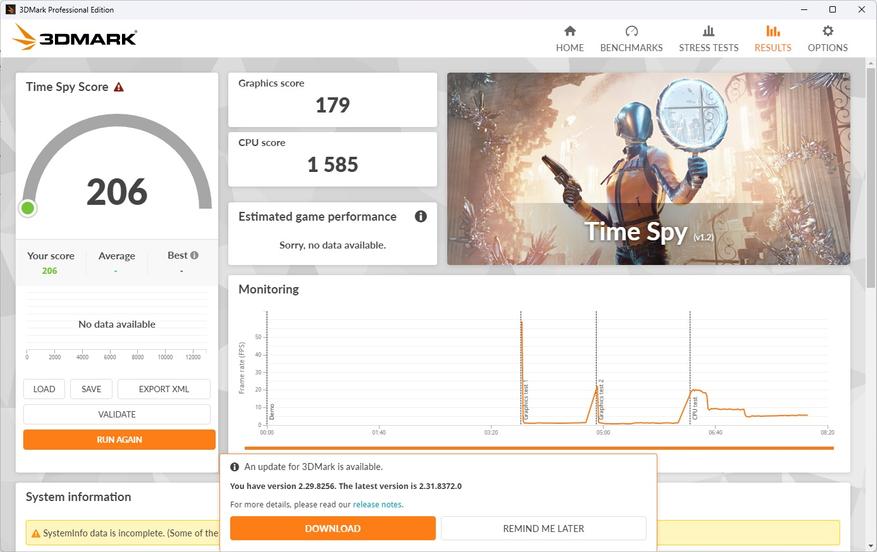Click the CPU score value 1 585

(x=333, y=164)
